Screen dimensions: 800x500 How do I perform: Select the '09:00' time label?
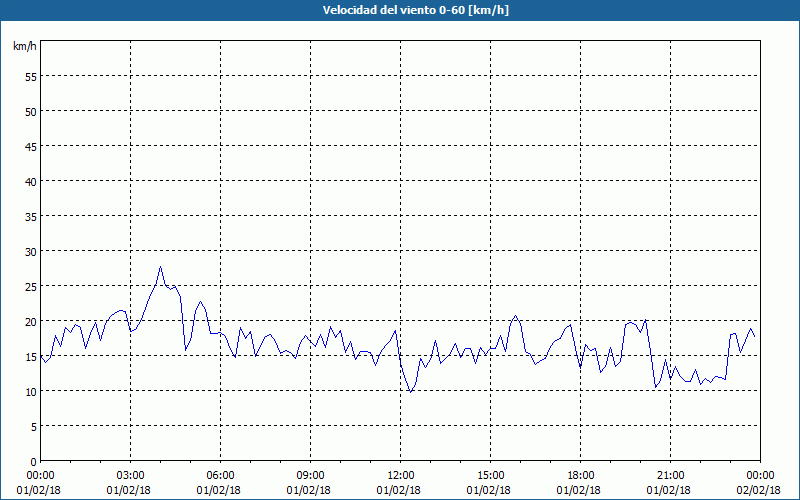point(310,476)
